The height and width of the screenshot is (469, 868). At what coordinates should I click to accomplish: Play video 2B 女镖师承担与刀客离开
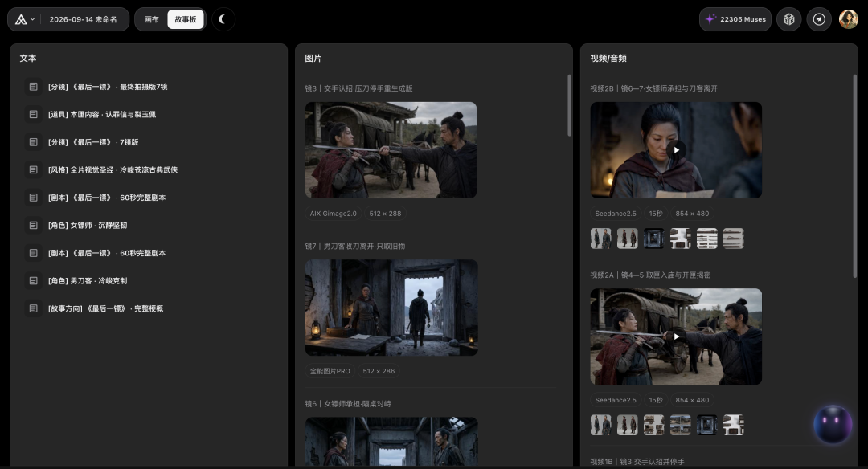[676, 150]
